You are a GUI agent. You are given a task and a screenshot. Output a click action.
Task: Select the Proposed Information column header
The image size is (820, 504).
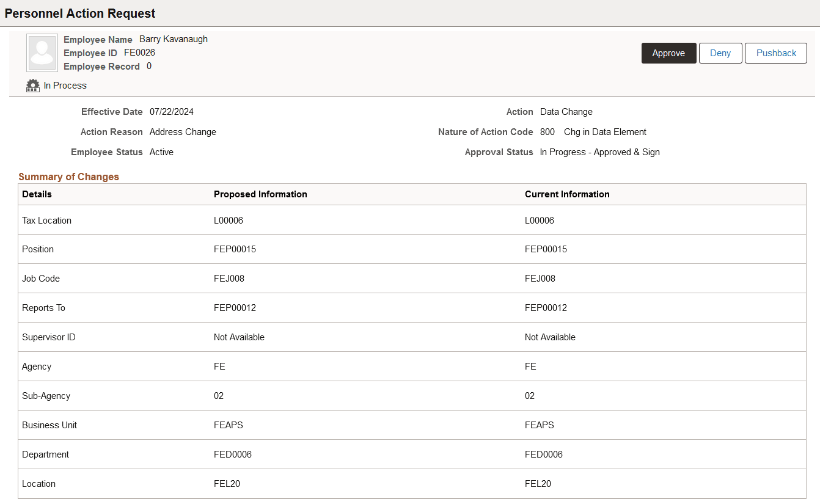point(260,194)
